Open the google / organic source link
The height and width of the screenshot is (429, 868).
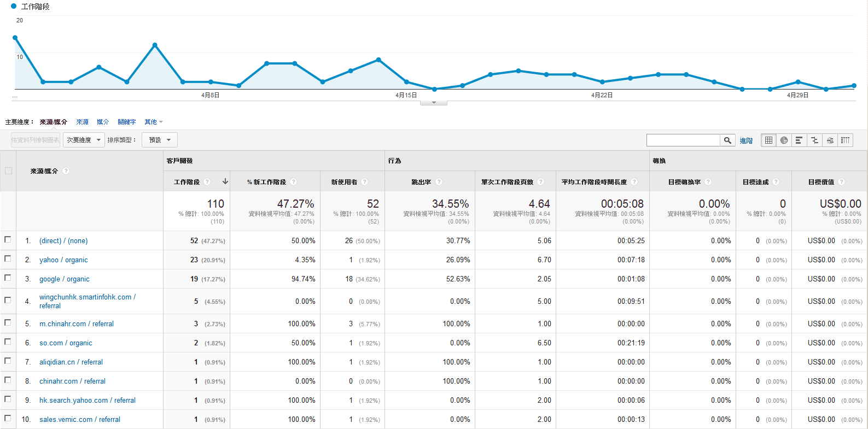pos(65,279)
